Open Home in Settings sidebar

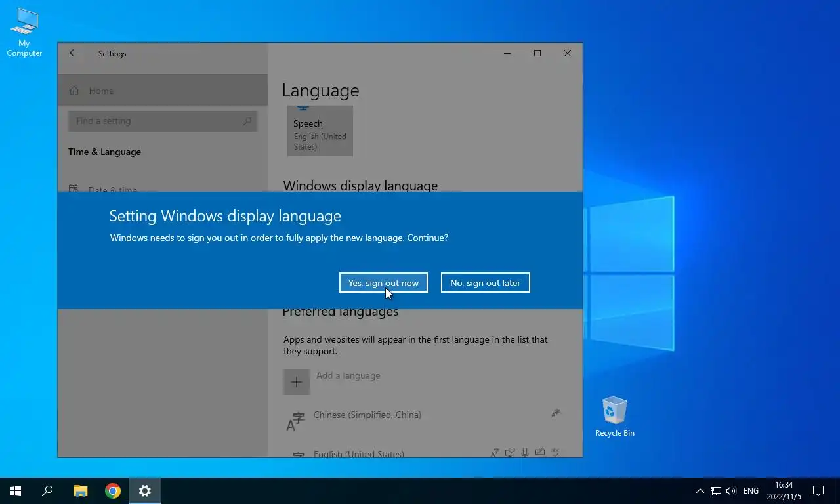163,91
